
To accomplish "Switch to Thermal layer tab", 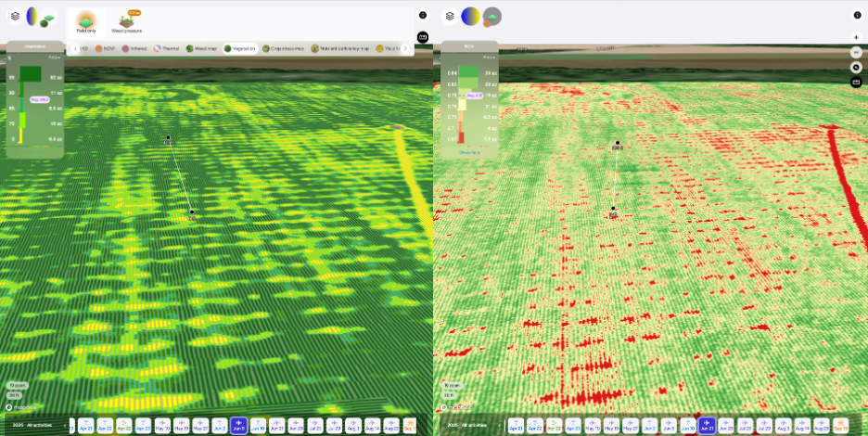I will tap(166, 48).
